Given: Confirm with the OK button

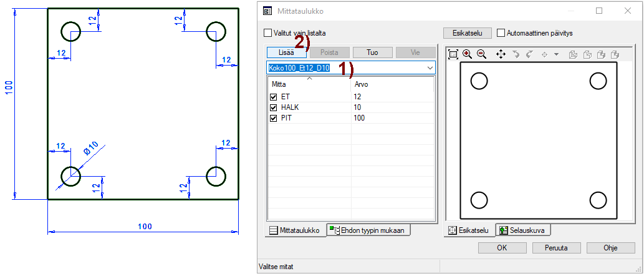Looking at the screenshot, I should (x=502, y=248).
